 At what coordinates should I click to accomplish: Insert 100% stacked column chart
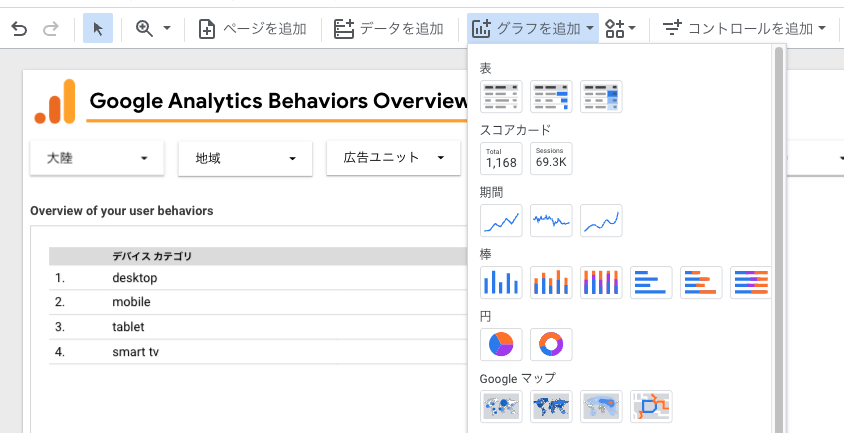(601, 282)
